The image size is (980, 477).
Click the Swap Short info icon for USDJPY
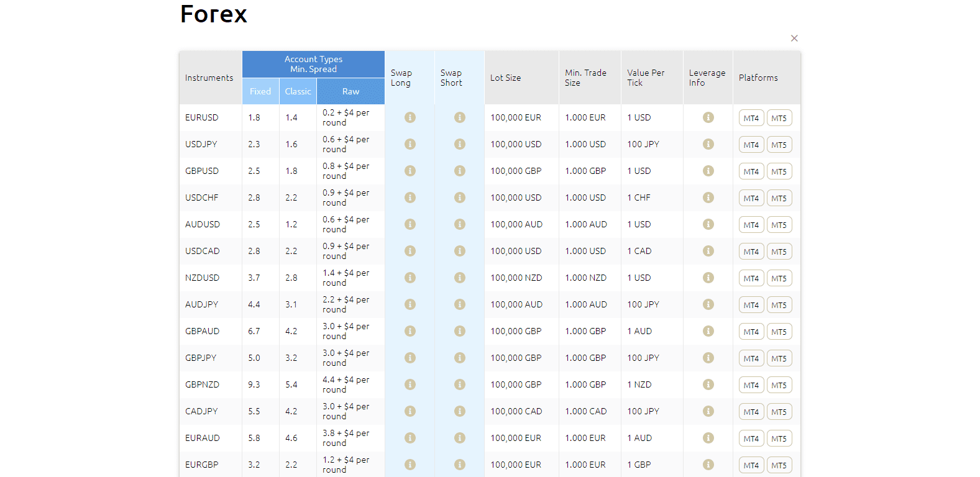coord(459,144)
